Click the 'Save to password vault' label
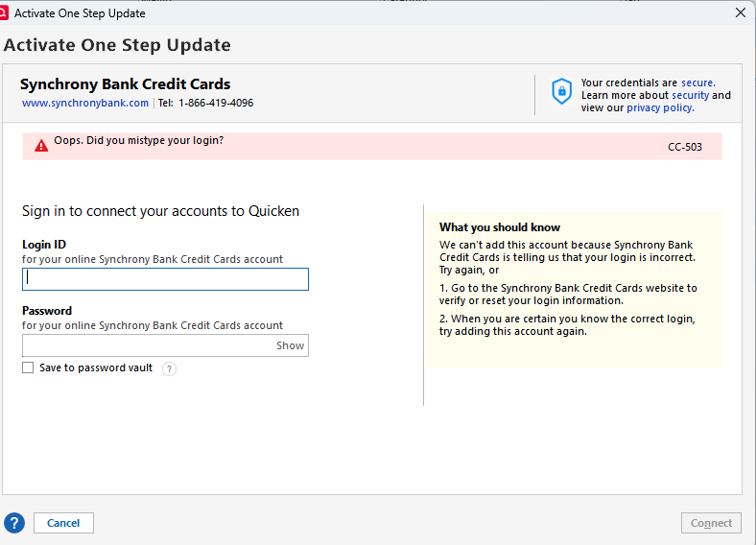The width and height of the screenshot is (756, 545). click(x=96, y=367)
